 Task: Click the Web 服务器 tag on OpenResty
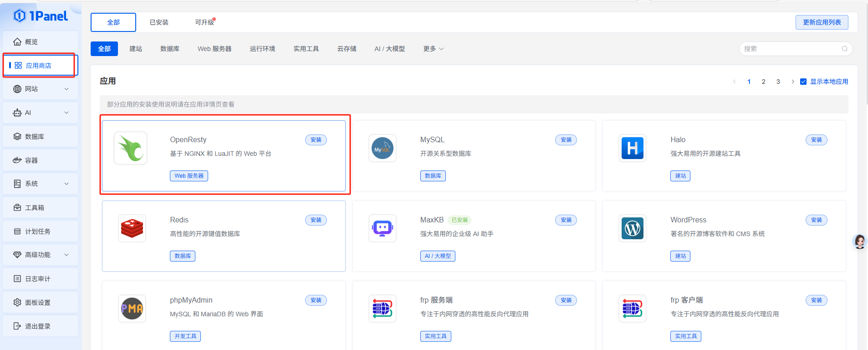[x=189, y=176]
